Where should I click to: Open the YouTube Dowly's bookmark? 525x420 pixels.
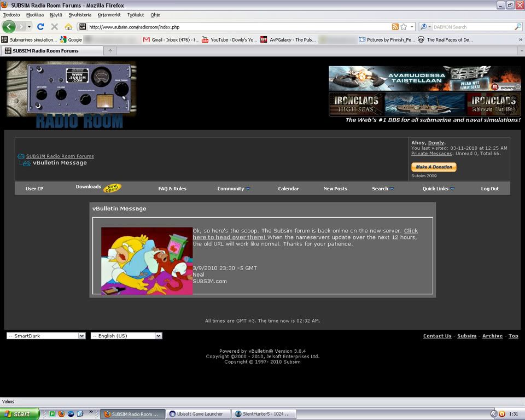coord(229,39)
